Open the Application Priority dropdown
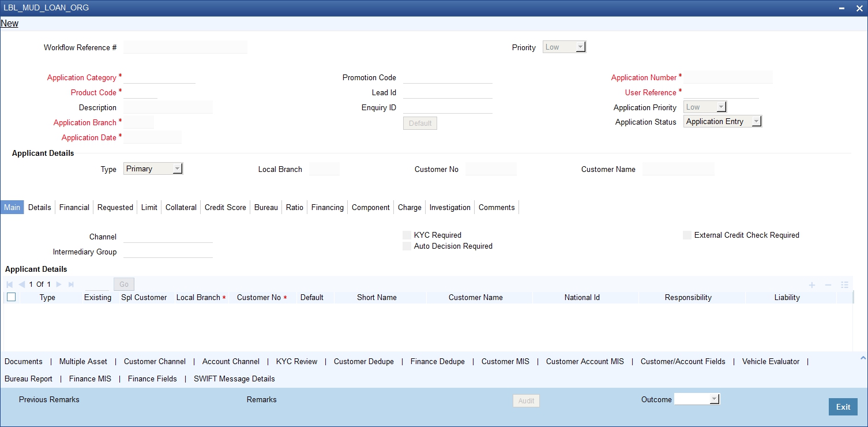 click(x=705, y=107)
